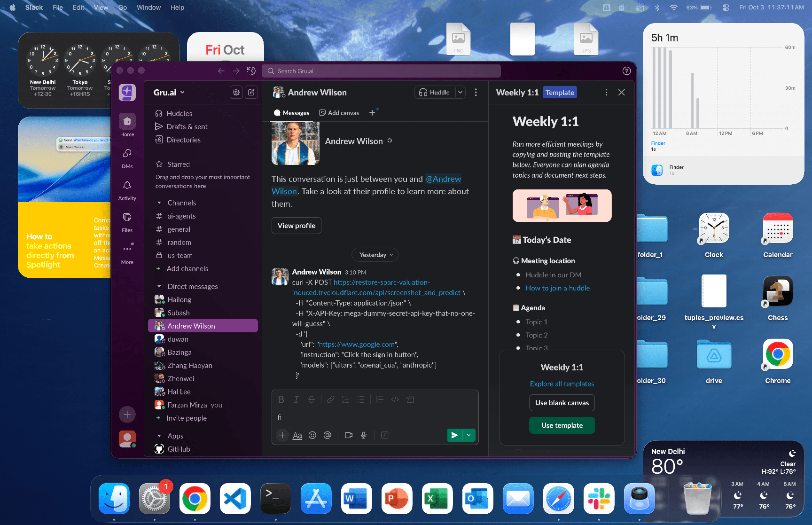Viewport: 812px width, 525px height.
Task: Open the Yesterday date dropdown
Action: 375,255
